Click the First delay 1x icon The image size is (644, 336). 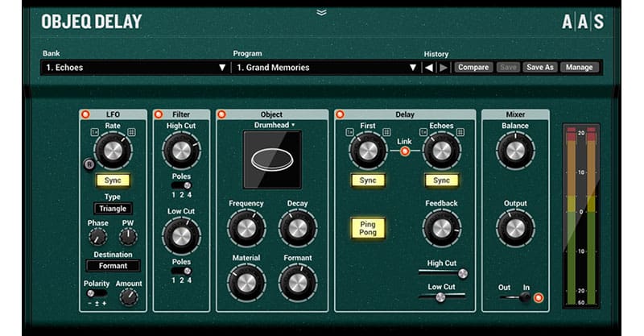point(349,132)
